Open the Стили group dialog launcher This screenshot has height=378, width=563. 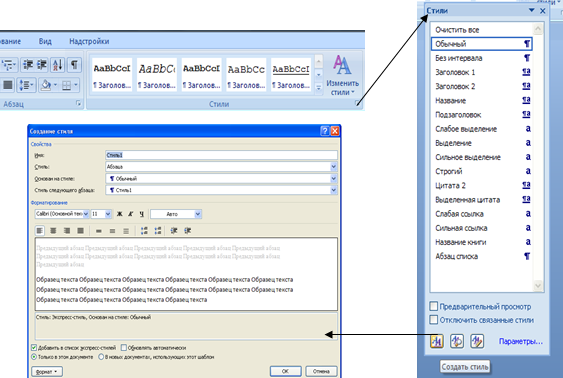357,104
